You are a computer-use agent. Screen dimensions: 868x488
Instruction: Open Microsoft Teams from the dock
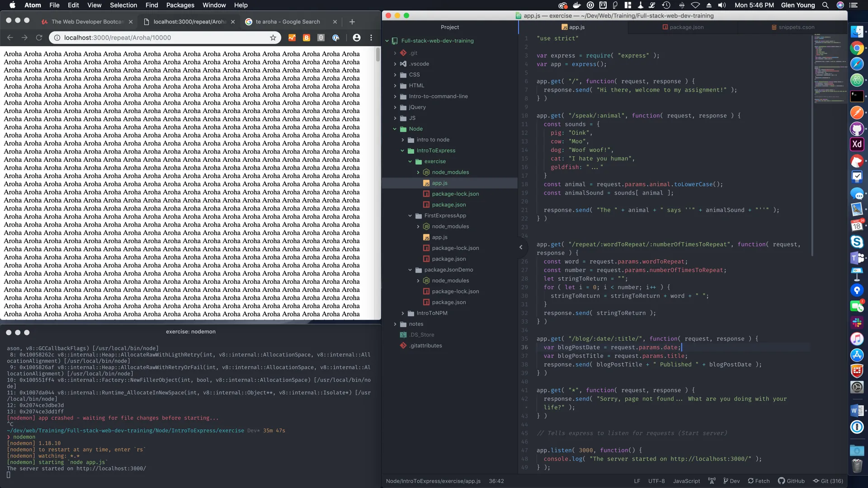click(857, 258)
